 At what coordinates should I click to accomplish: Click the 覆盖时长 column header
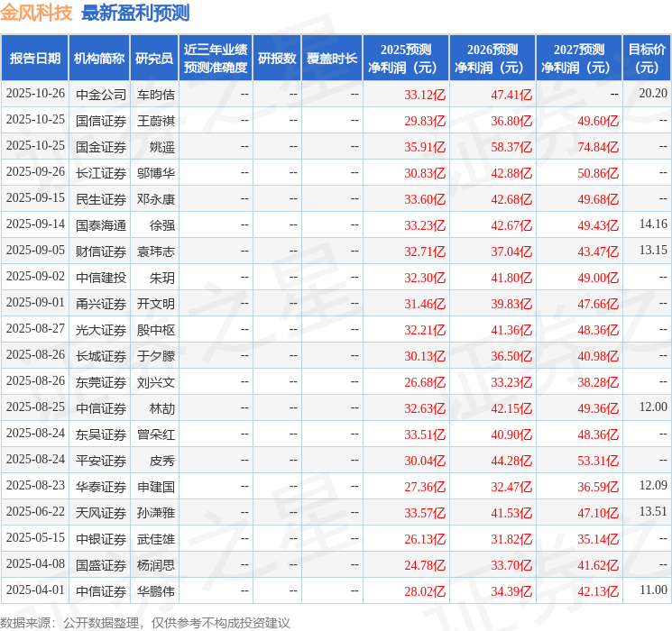(331, 59)
